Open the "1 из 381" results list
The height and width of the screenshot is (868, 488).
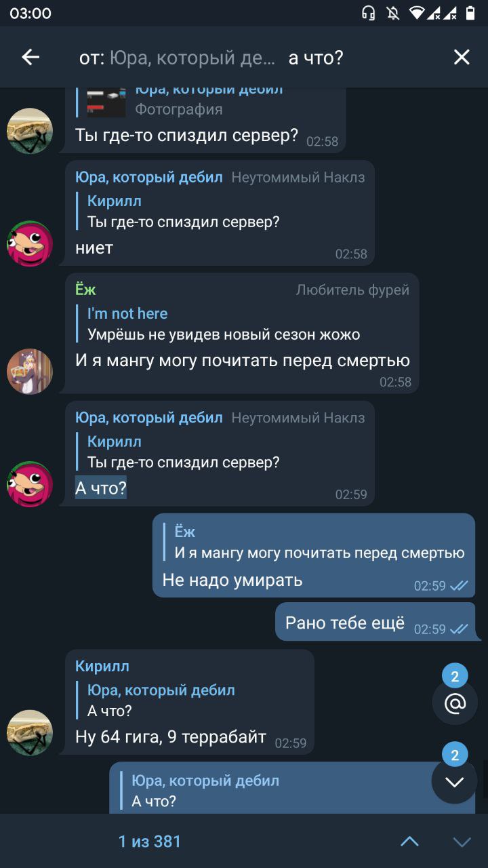click(x=150, y=842)
